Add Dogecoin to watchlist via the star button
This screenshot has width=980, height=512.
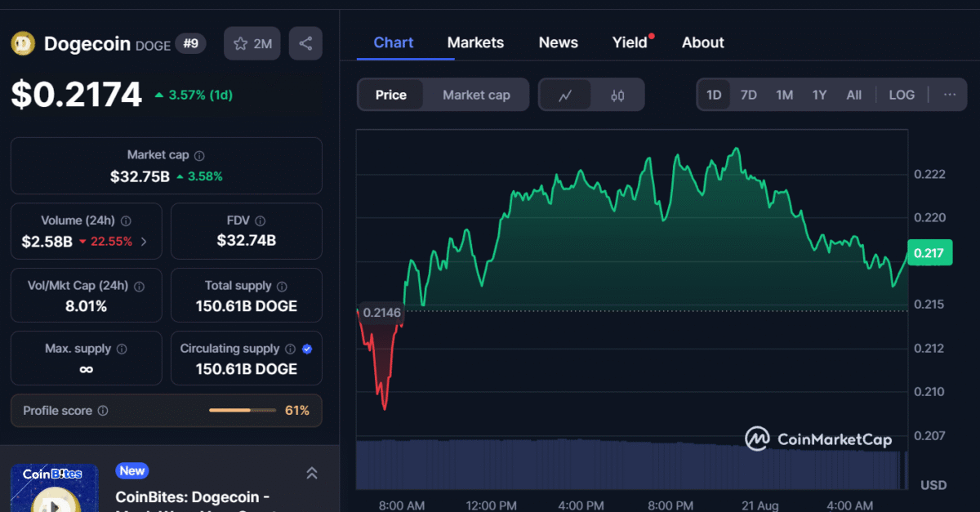pos(252,43)
